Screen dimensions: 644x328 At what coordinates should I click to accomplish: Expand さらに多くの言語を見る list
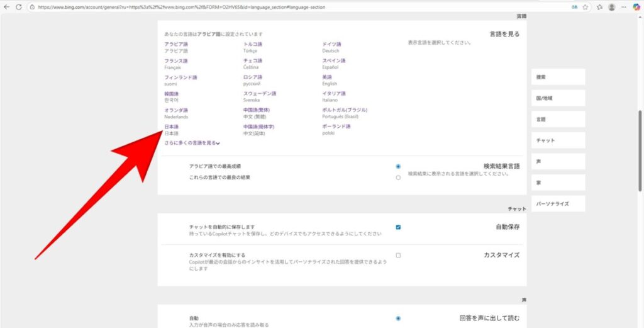192,143
